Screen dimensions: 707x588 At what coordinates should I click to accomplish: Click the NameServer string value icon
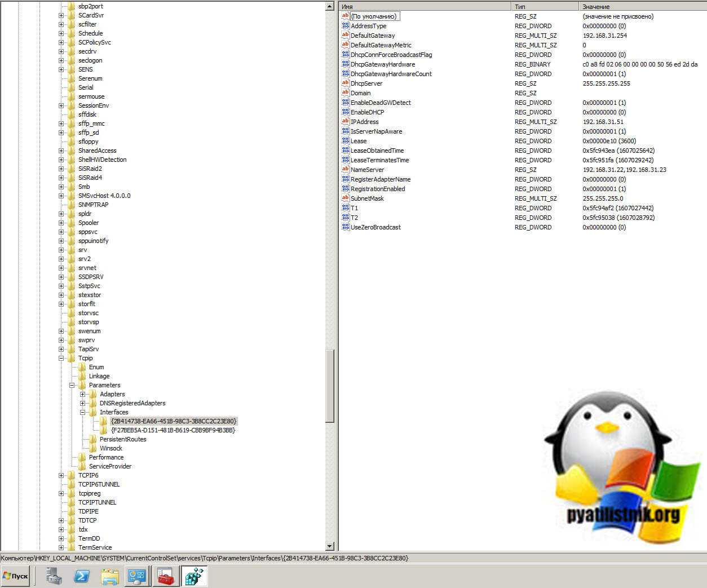pyautogui.click(x=346, y=170)
